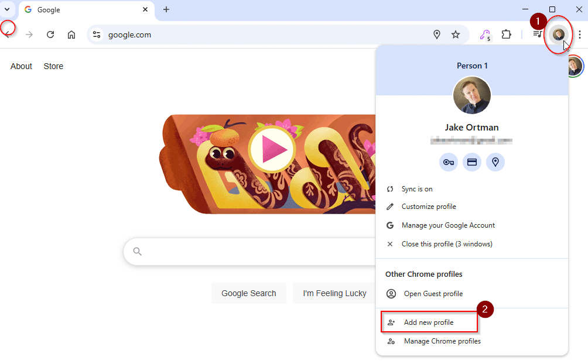Minimize the Chrome window
The image size is (588, 364).
[x=525, y=9]
